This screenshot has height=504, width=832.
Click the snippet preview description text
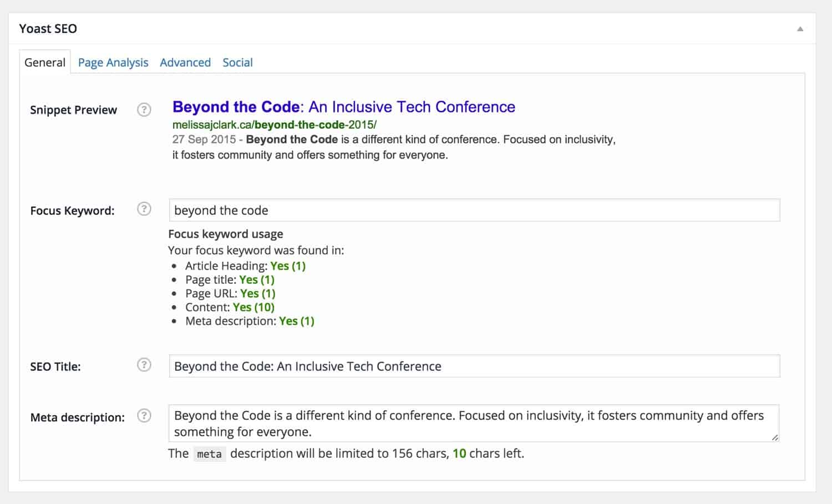(394, 147)
